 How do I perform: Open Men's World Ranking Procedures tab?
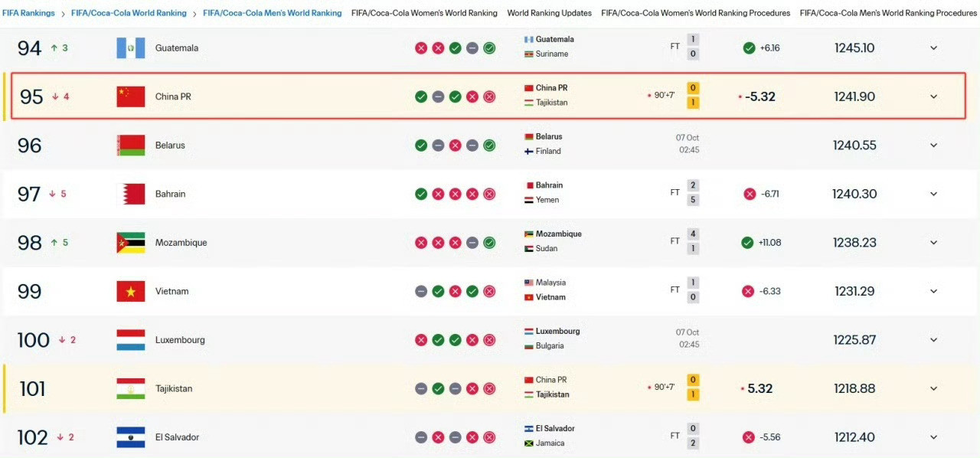point(888,13)
